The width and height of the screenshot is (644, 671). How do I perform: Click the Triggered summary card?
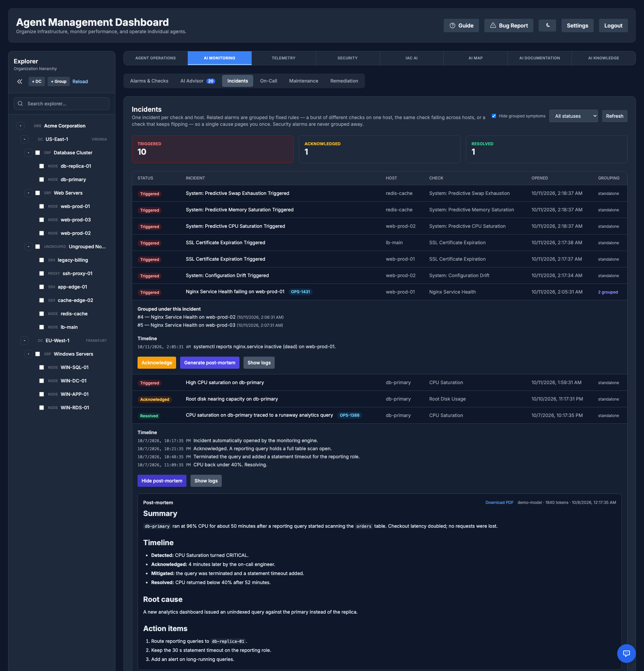213,149
